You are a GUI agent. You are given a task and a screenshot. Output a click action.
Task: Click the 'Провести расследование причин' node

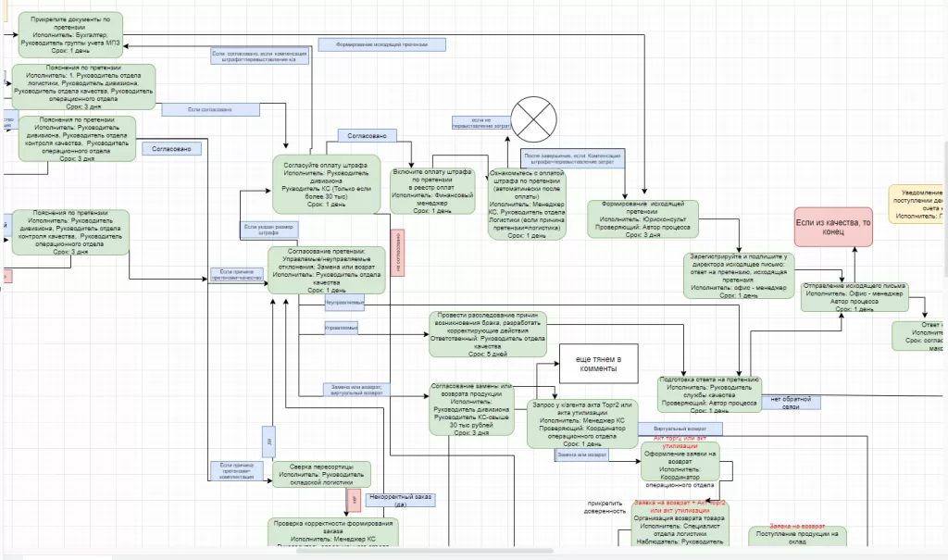pos(488,333)
